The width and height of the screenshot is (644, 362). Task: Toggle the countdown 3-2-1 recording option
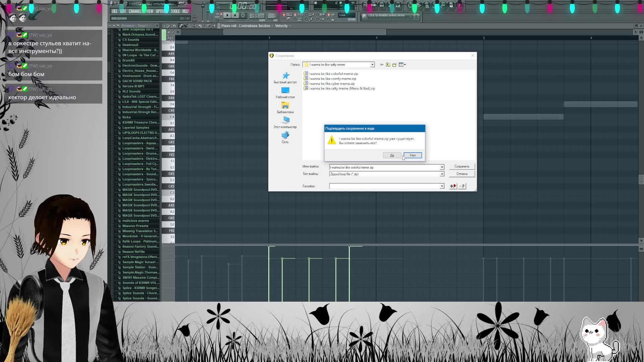(x=295, y=15)
